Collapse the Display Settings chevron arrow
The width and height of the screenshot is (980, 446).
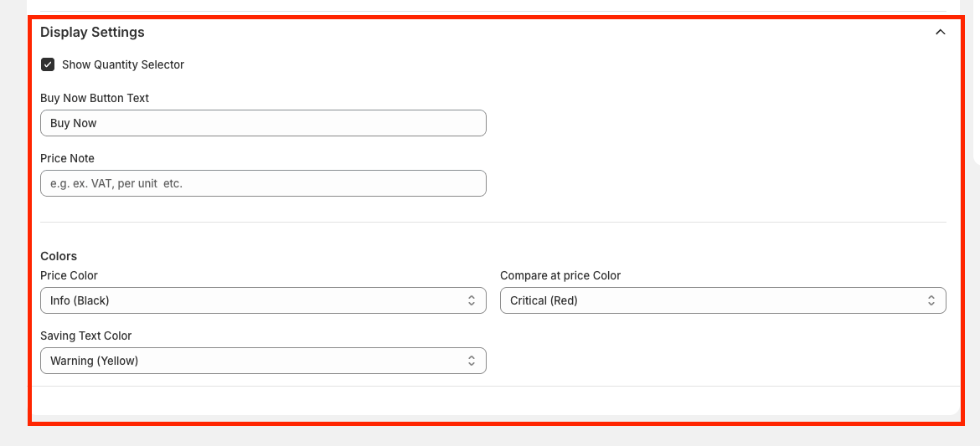tap(940, 33)
